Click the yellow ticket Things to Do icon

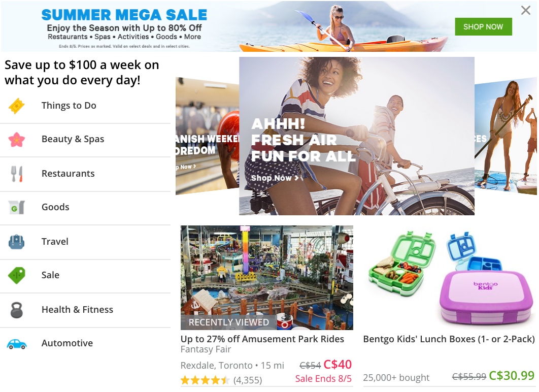[x=17, y=106]
